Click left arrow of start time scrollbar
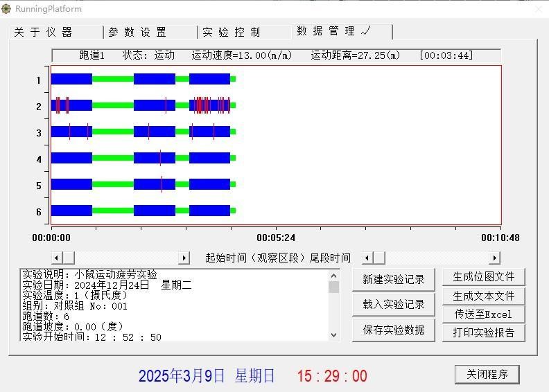Image resolution: width=549 pixels, height=392 pixels. [x=57, y=258]
